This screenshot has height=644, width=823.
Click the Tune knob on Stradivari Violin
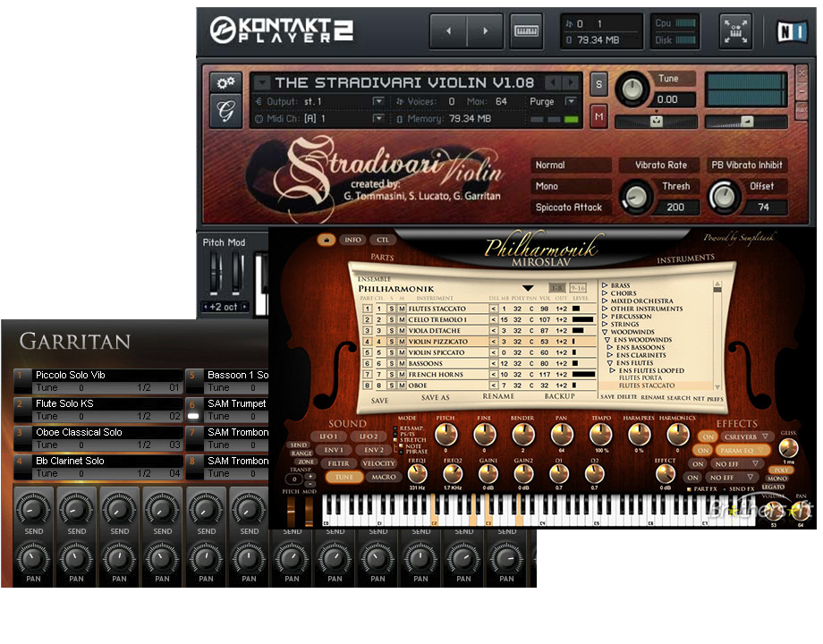coord(632,89)
